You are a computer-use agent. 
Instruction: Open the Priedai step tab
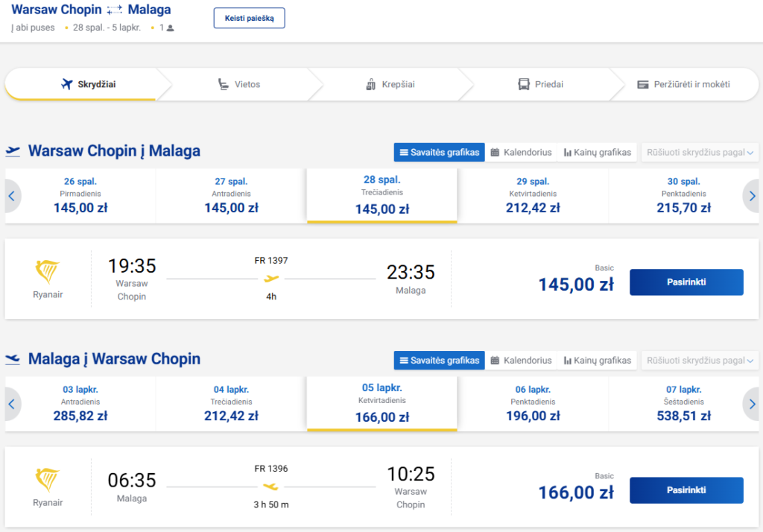541,84
